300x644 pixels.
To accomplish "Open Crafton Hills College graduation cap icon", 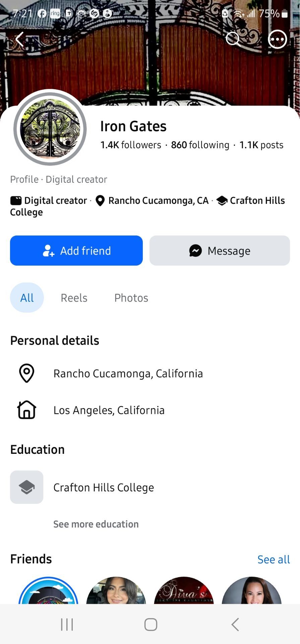I will click(x=27, y=487).
